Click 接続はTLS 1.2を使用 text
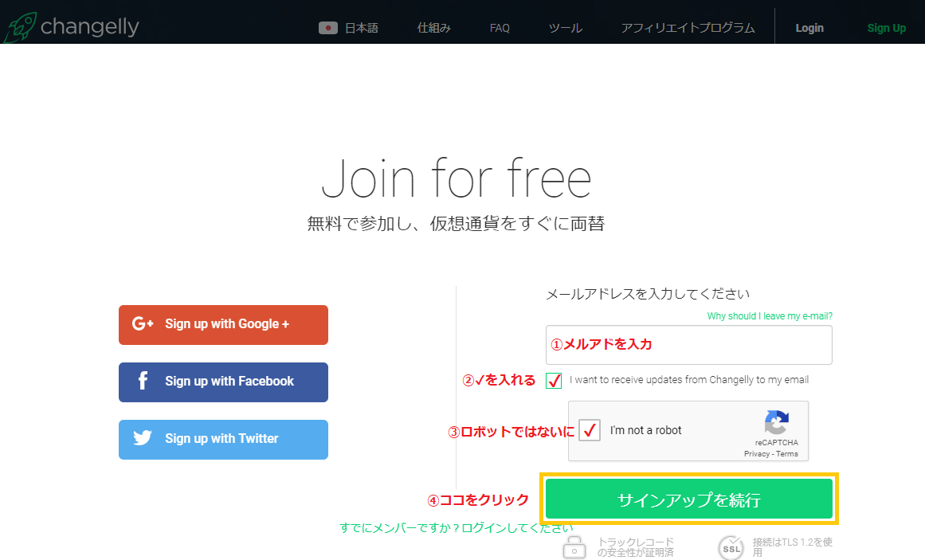This screenshot has height=560, width=925. (x=792, y=547)
